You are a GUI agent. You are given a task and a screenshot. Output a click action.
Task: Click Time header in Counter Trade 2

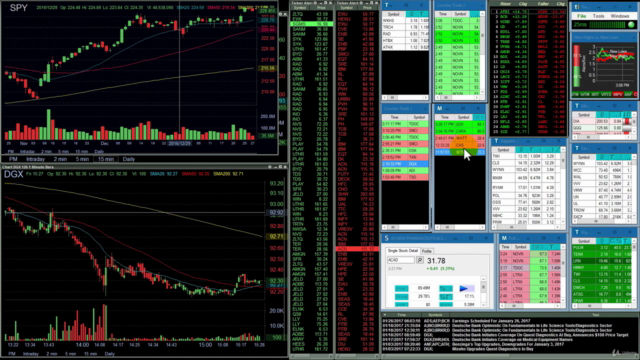tap(442, 14)
